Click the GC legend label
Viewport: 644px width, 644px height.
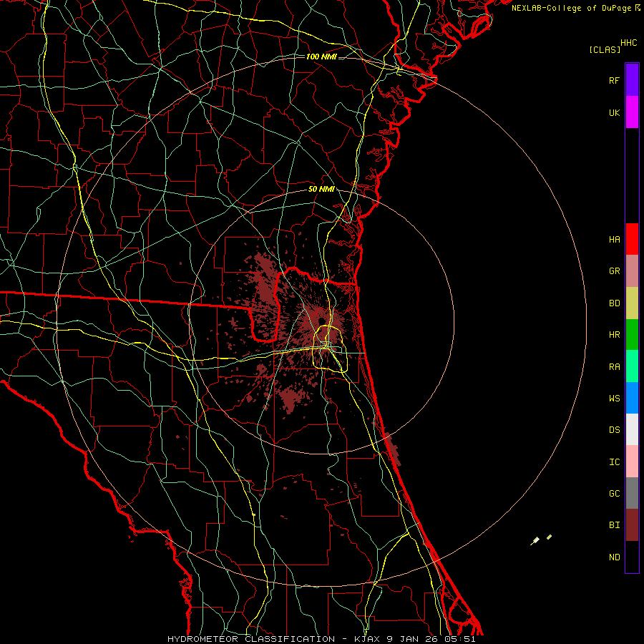pos(614,493)
